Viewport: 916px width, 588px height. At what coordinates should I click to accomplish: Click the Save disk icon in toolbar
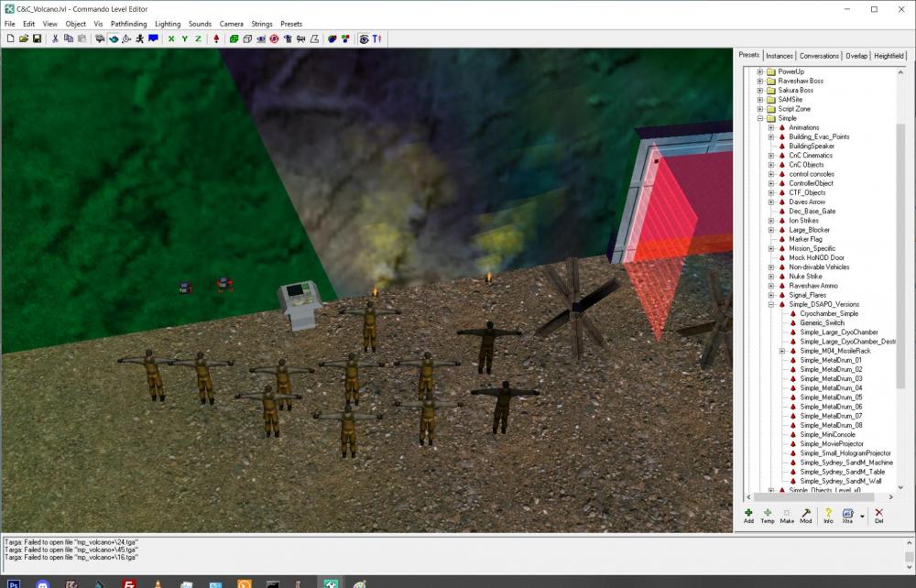pos(37,38)
